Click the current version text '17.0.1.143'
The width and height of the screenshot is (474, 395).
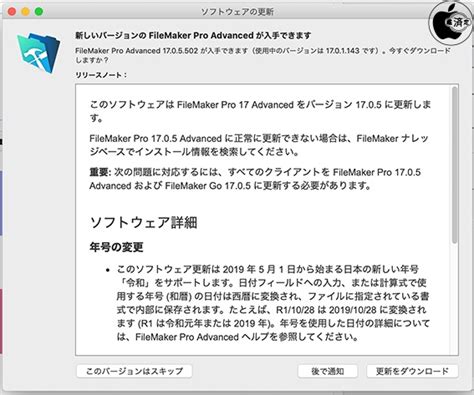pos(342,51)
